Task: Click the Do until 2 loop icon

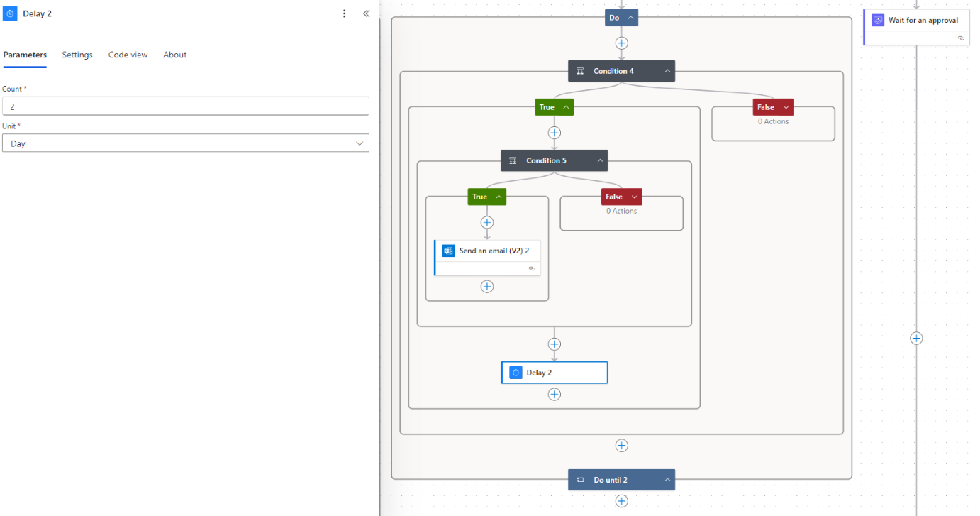Action: (x=580, y=480)
